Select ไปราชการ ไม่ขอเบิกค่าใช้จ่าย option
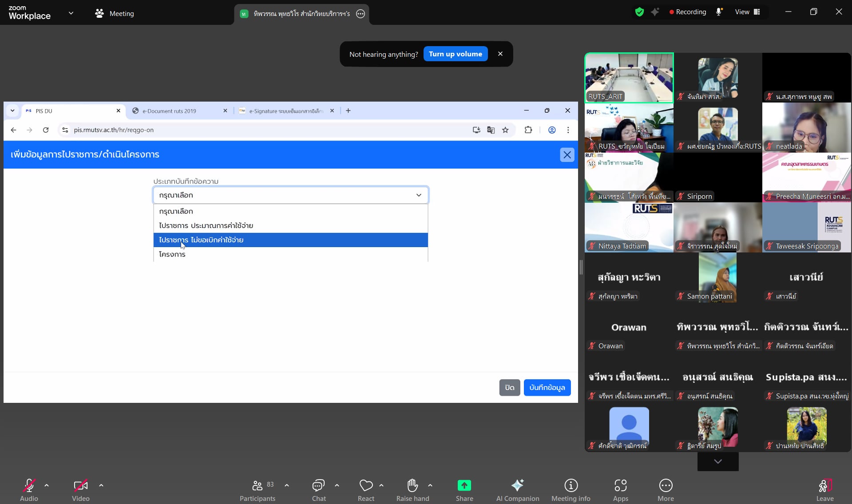Viewport: 852px width, 504px height. [290, 240]
